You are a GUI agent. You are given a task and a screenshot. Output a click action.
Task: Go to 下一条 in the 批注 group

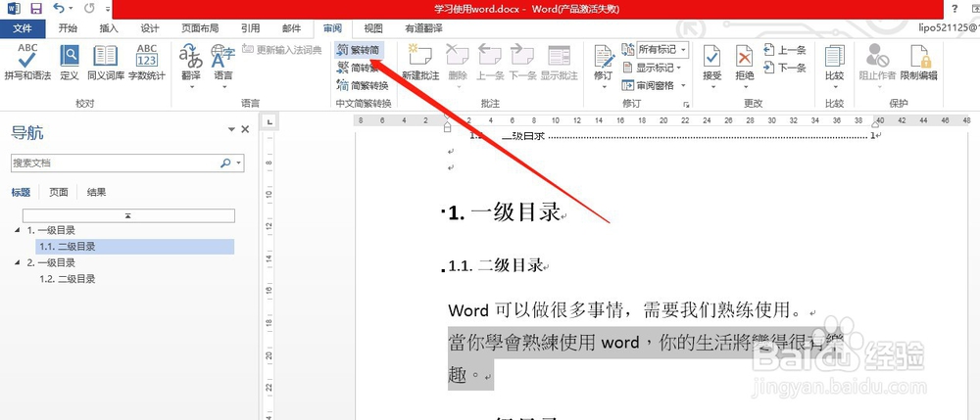click(522, 63)
